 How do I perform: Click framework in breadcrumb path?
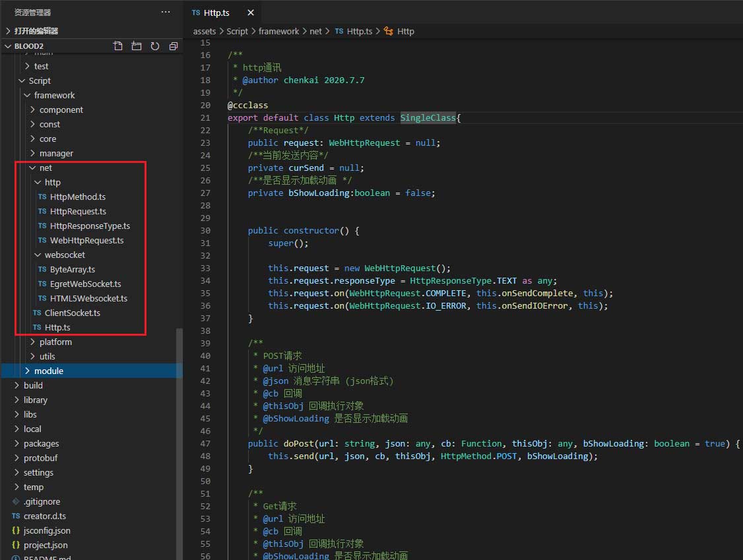278,31
